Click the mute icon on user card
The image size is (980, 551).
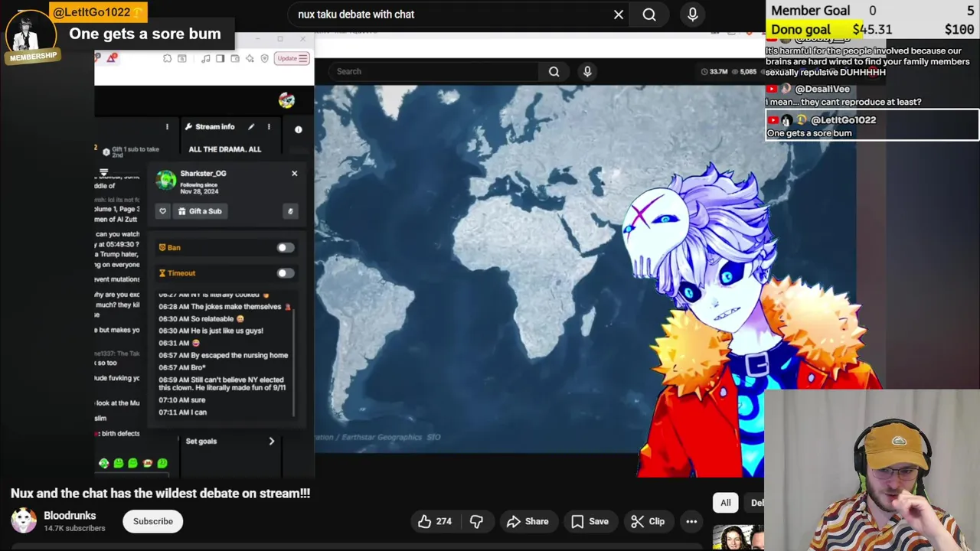coord(289,211)
